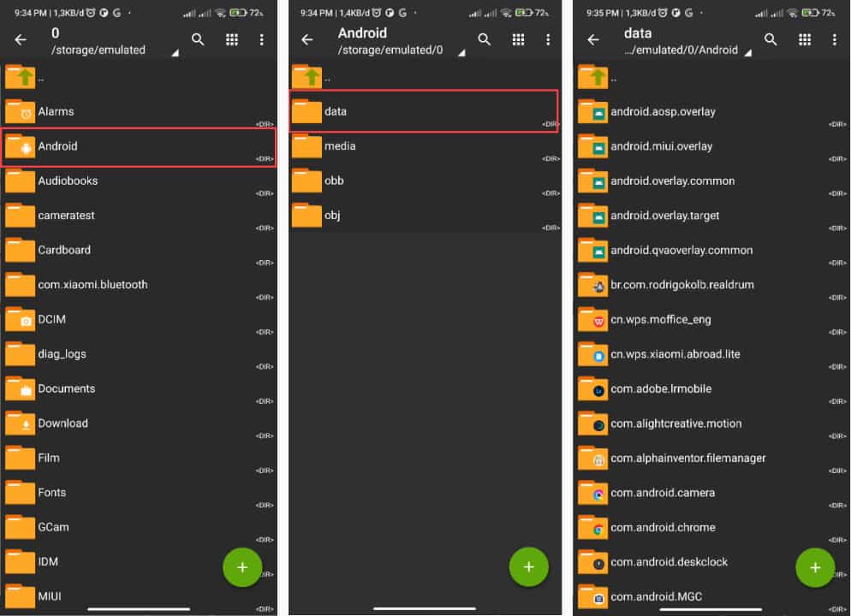Image resolution: width=851 pixels, height=616 pixels.
Task: Expand path dropdown beside .../emulated/0/Android
Action: [747, 53]
